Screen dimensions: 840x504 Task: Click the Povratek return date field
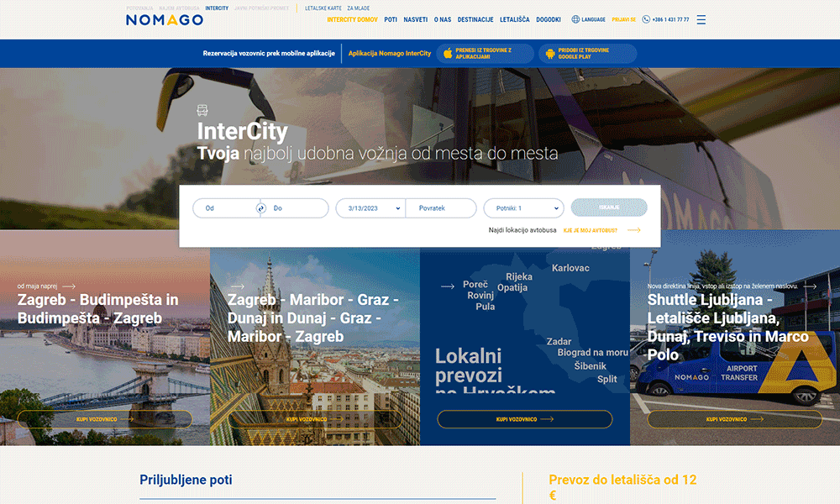pos(441,208)
